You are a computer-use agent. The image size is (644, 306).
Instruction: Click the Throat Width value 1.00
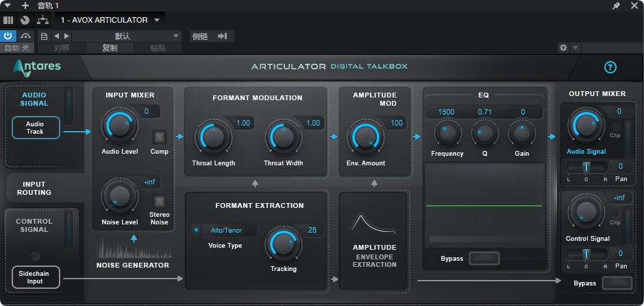pos(313,123)
